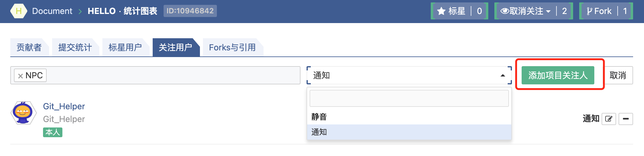Image resolution: width=644 pixels, height=156 pixels.
Task: Go to the 标星用户 tab
Action: [125, 48]
